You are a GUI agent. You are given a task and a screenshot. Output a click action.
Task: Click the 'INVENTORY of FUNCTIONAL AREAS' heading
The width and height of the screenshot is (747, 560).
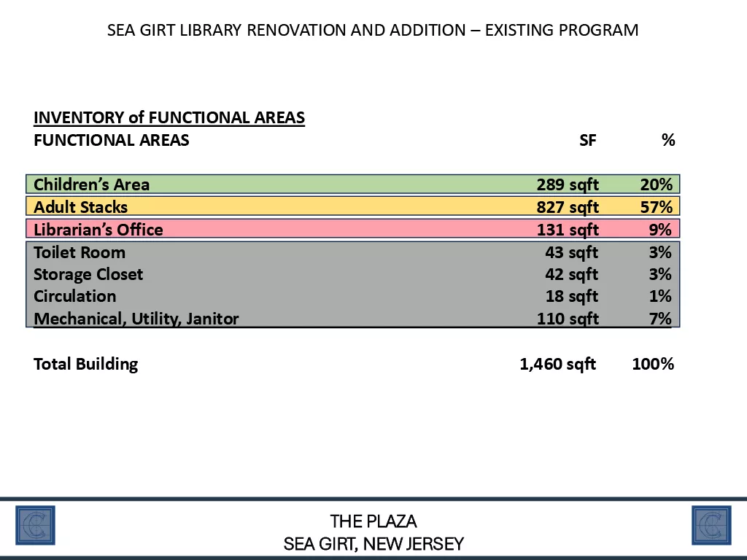click(x=169, y=117)
